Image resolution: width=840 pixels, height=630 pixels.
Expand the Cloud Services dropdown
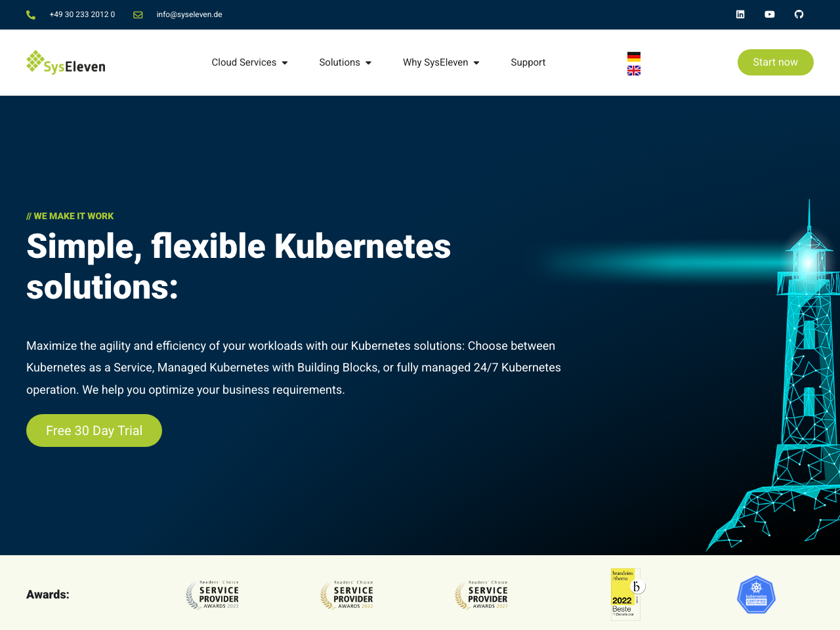(x=284, y=62)
